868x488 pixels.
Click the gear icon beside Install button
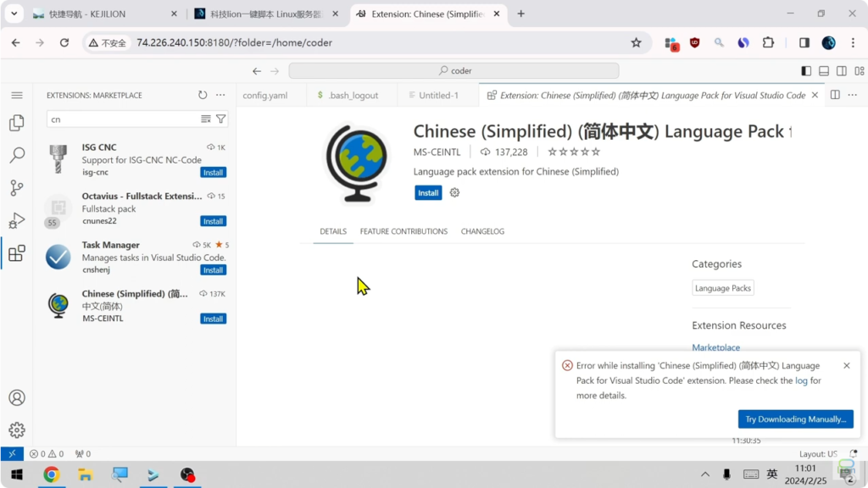[x=454, y=193]
